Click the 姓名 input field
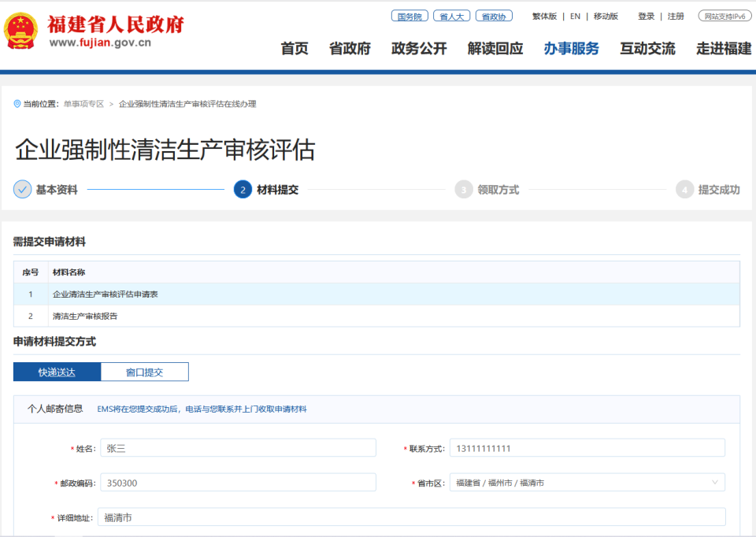The image size is (756, 537). click(x=238, y=448)
